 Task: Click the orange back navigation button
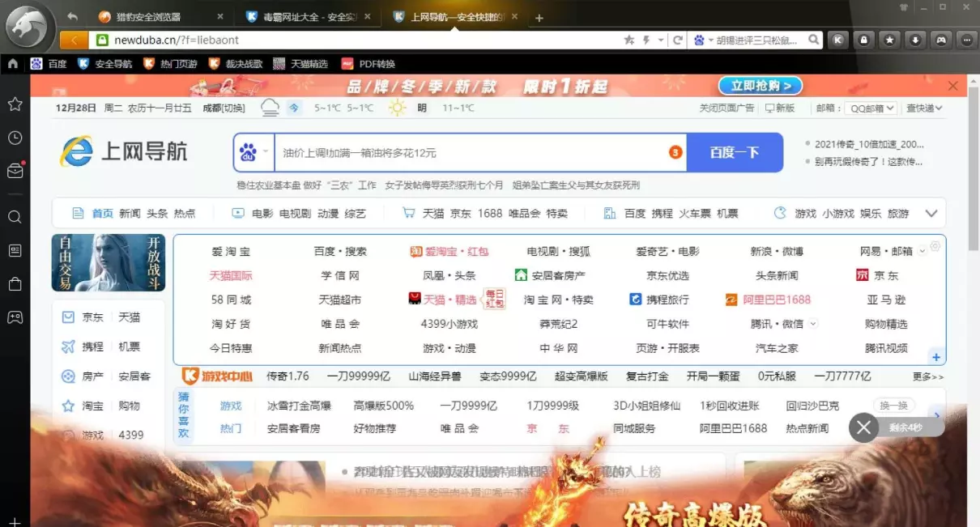[x=73, y=40]
